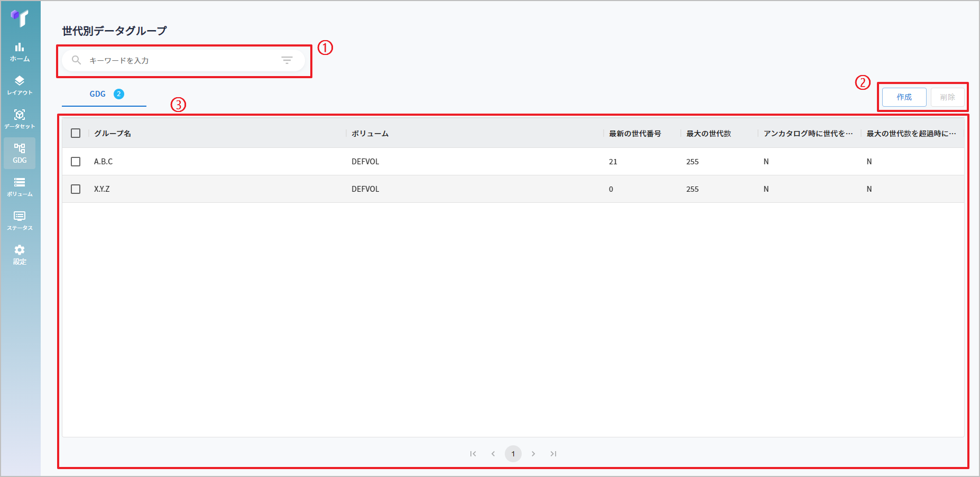The width and height of the screenshot is (980, 477).
Task: Select the A.B.C group name
Action: pyautogui.click(x=103, y=162)
